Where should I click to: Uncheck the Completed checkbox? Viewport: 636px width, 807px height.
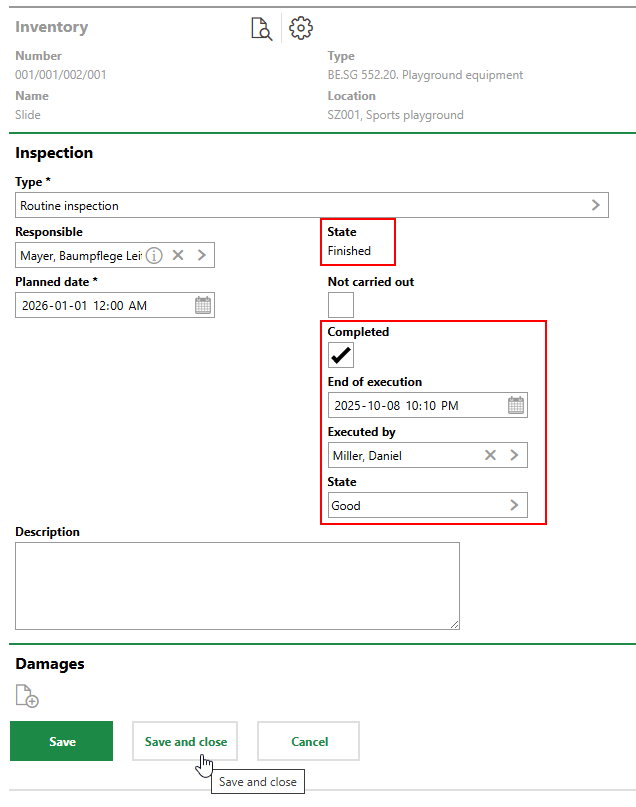pyautogui.click(x=341, y=355)
